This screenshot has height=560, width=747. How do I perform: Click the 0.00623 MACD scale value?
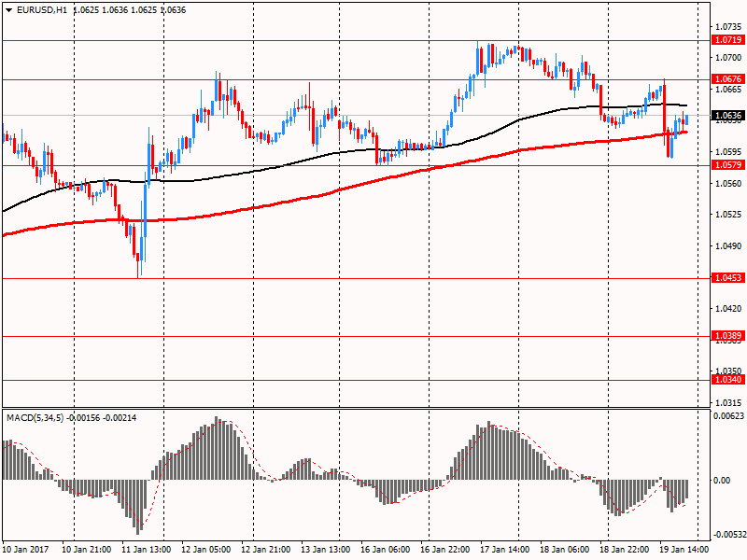pos(728,415)
